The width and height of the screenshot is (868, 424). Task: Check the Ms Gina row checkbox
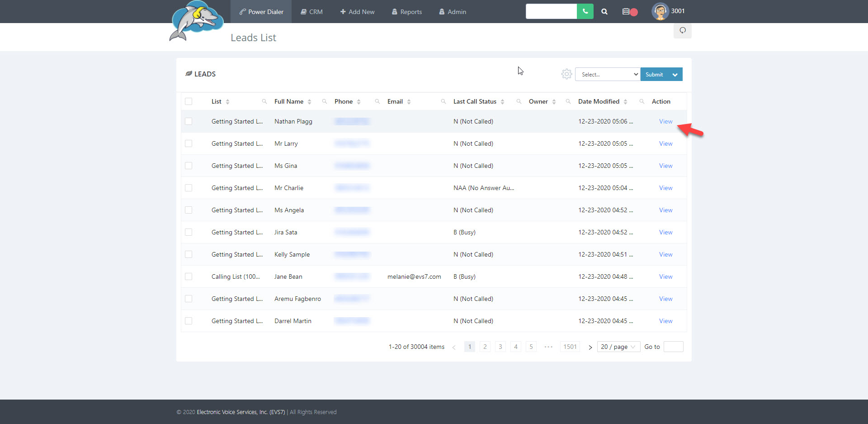point(189,166)
